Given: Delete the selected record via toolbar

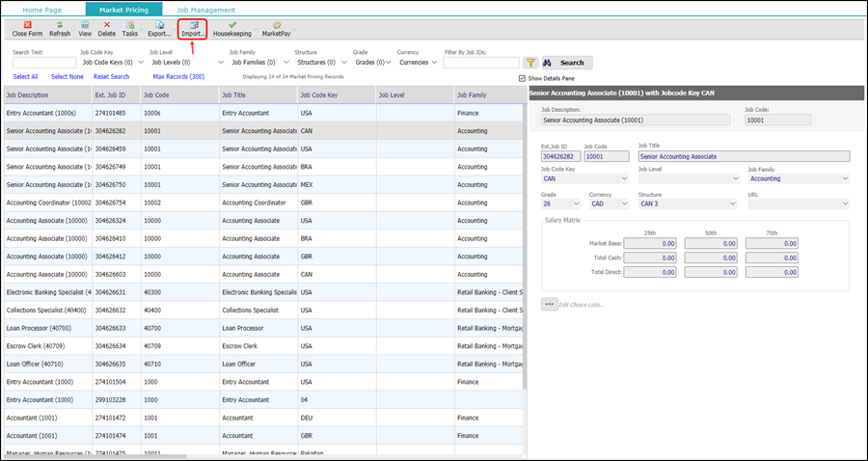Looking at the screenshot, I should click(x=107, y=29).
